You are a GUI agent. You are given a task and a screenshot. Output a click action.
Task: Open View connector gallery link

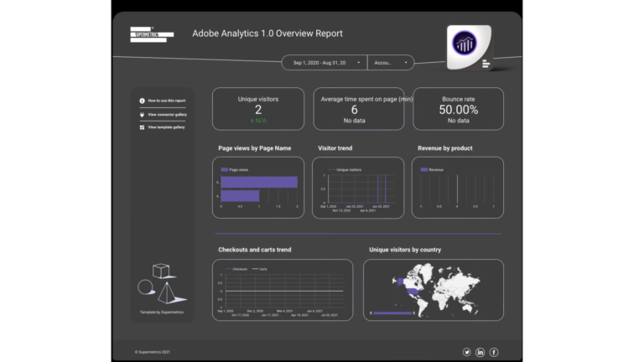point(167,115)
